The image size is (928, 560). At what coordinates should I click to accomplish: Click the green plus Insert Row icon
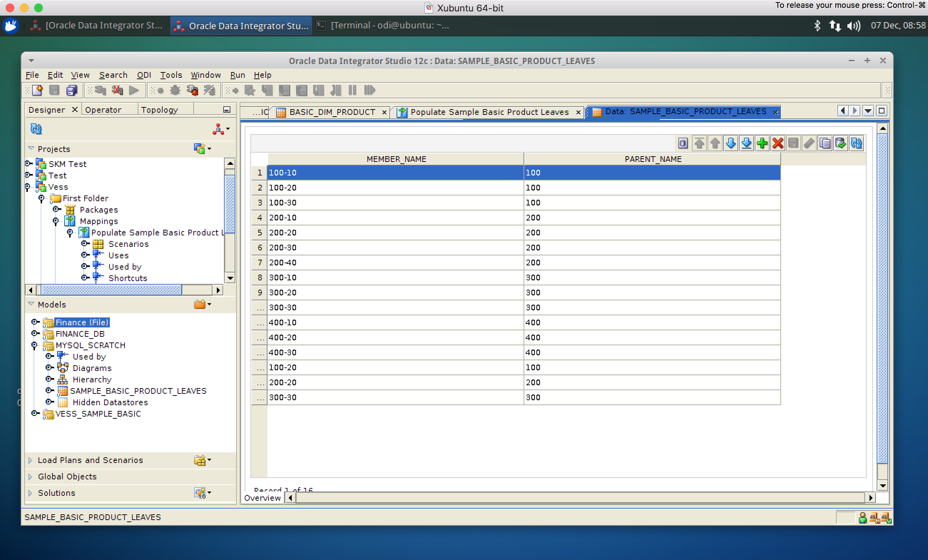click(x=762, y=143)
